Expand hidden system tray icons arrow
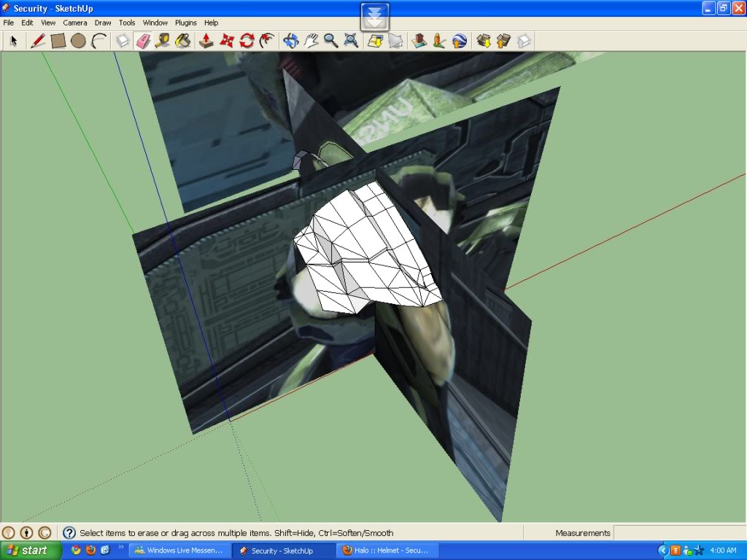The height and width of the screenshot is (560, 747). (x=662, y=551)
